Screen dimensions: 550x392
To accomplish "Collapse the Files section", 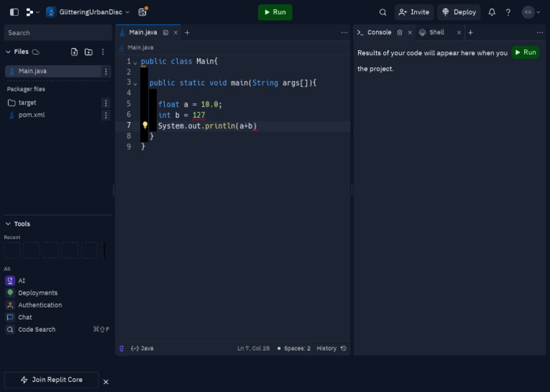I will [x=8, y=52].
